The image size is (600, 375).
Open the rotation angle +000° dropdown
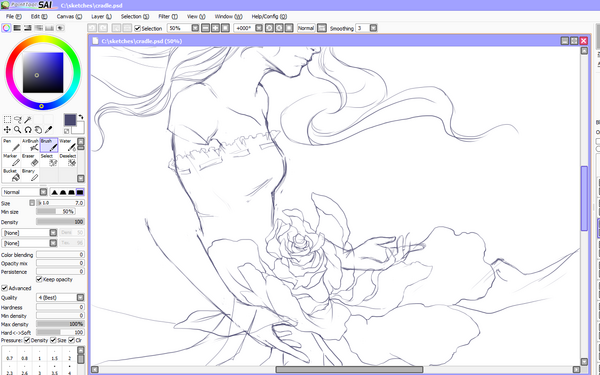tap(259, 28)
